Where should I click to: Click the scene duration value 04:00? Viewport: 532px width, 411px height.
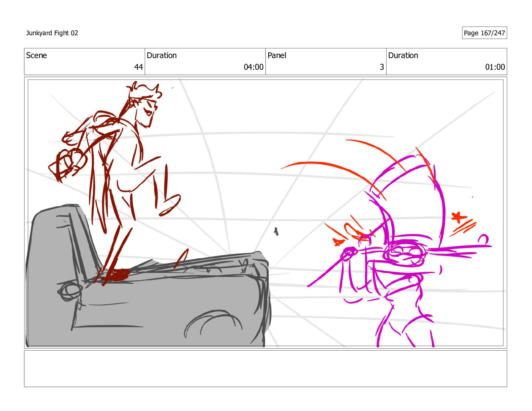click(254, 67)
